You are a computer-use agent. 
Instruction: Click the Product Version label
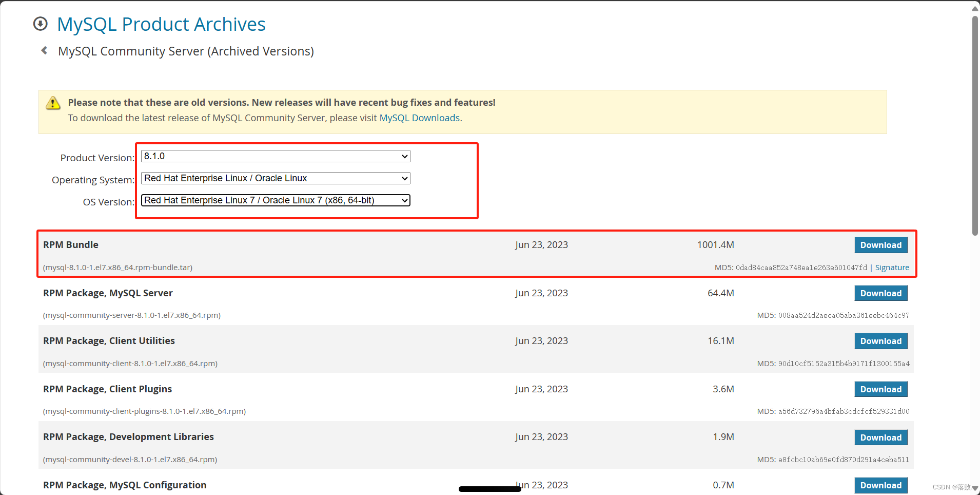97,158
